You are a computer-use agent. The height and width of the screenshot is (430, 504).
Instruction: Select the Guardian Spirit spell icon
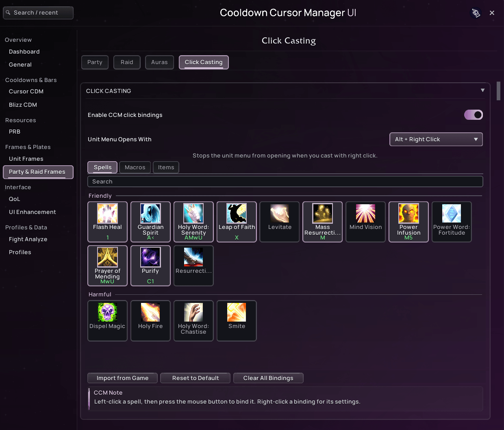pos(150,214)
